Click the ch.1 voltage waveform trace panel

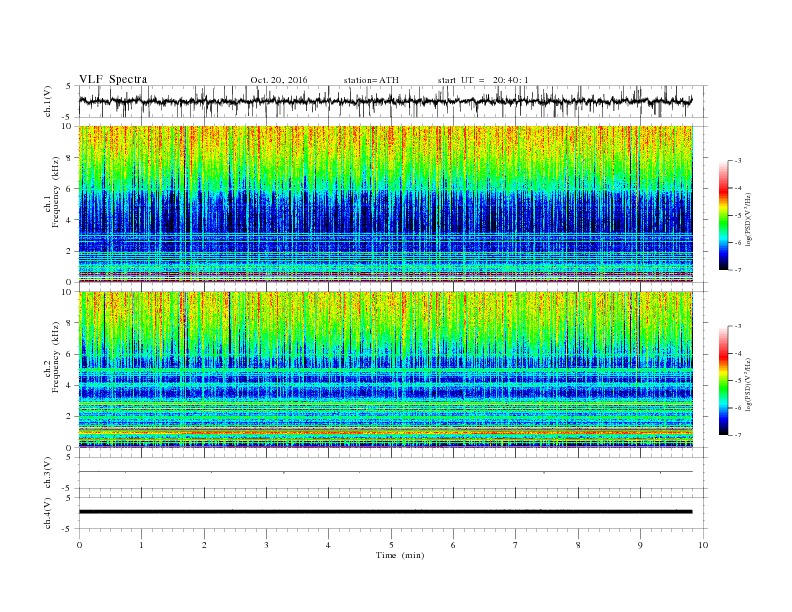[x=393, y=101]
